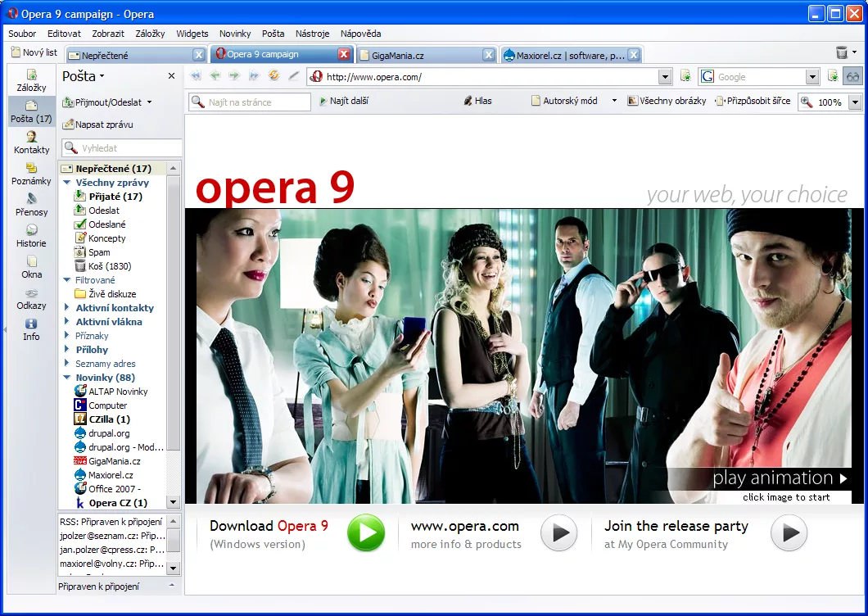
Task: Open the Autorský mód dropdown arrow
Action: tap(614, 101)
